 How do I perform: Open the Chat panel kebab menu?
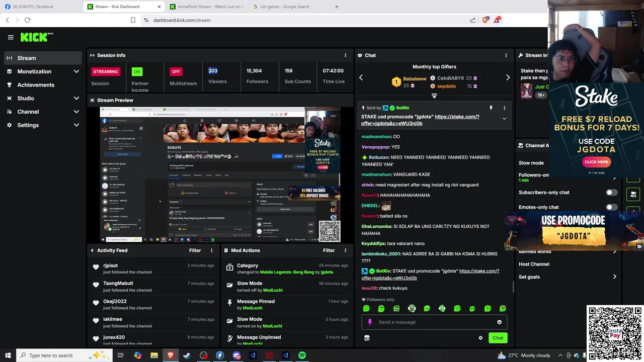[x=506, y=55]
